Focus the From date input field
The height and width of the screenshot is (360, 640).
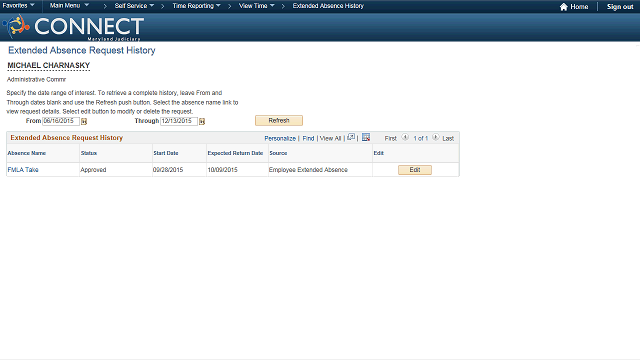coord(61,121)
